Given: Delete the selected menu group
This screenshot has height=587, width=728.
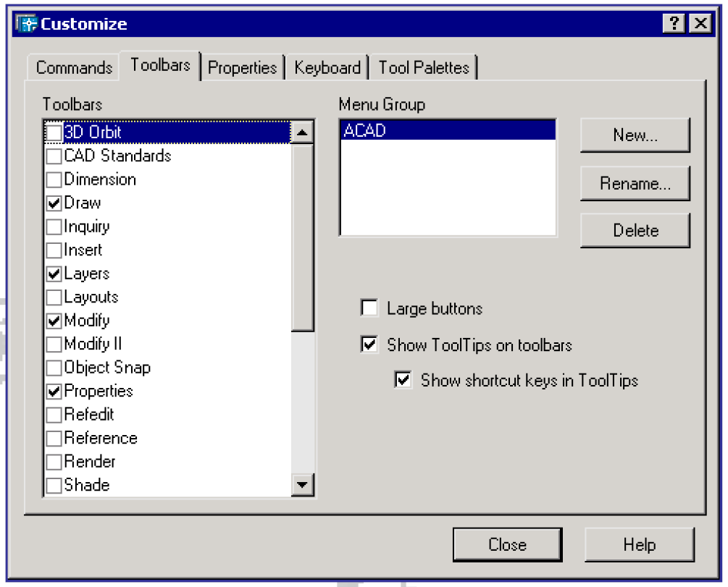Looking at the screenshot, I should [x=635, y=229].
